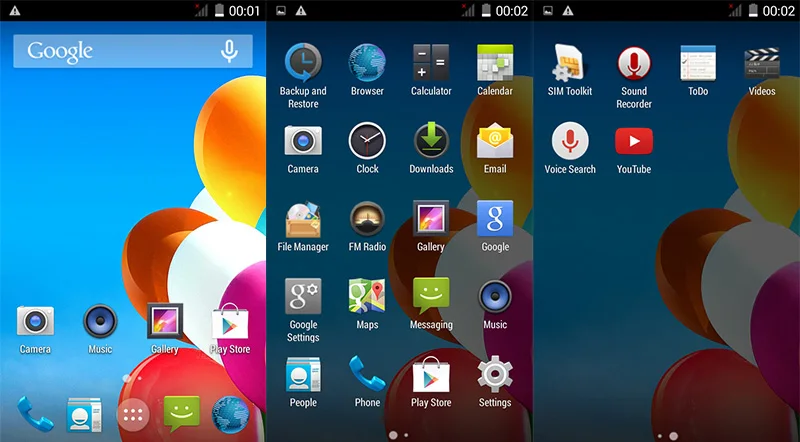This screenshot has height=442, width=800.
Task: Open labeled Phone app in drawer
Action: [367, 375]
